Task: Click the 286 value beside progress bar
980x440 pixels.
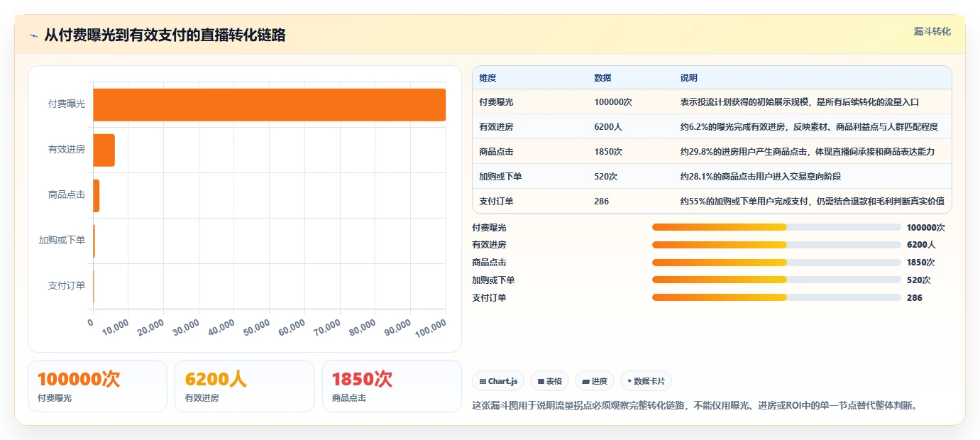Action: click(915, 298)
